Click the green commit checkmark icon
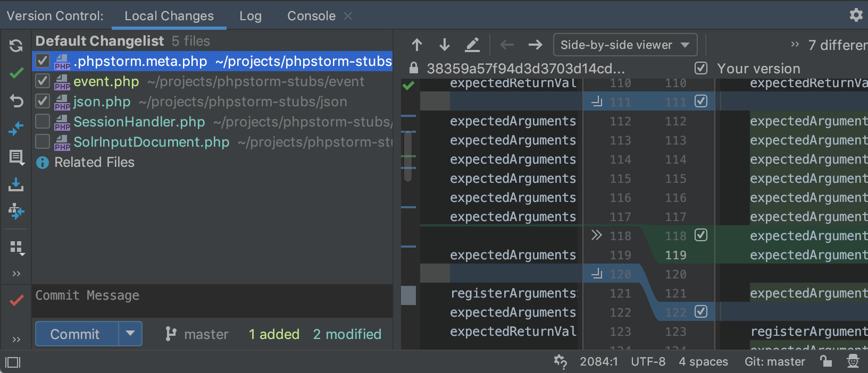The width and height of the screenshot is (868, 373). (16, 73)
